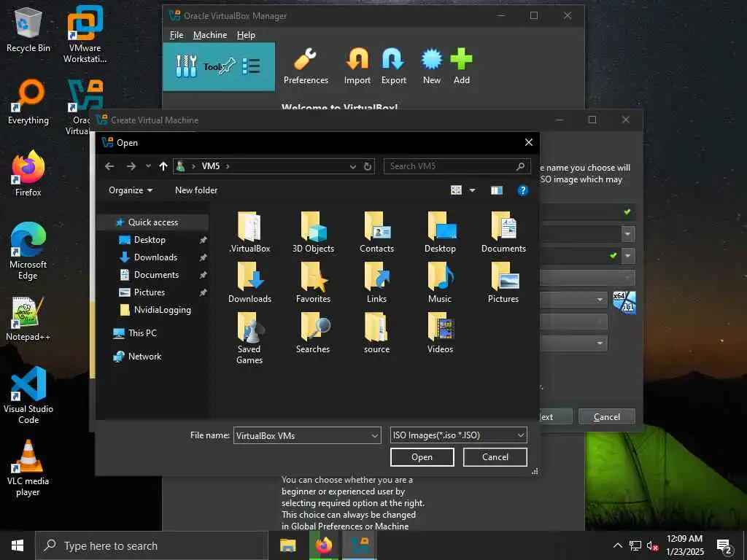Click the Open button
The image size is (747, 560).
point(422,457)
